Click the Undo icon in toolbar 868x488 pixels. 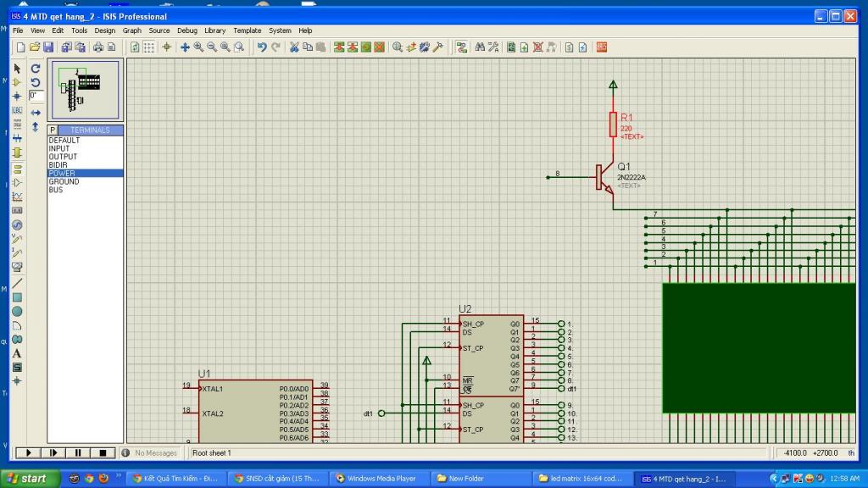(262, 47)
